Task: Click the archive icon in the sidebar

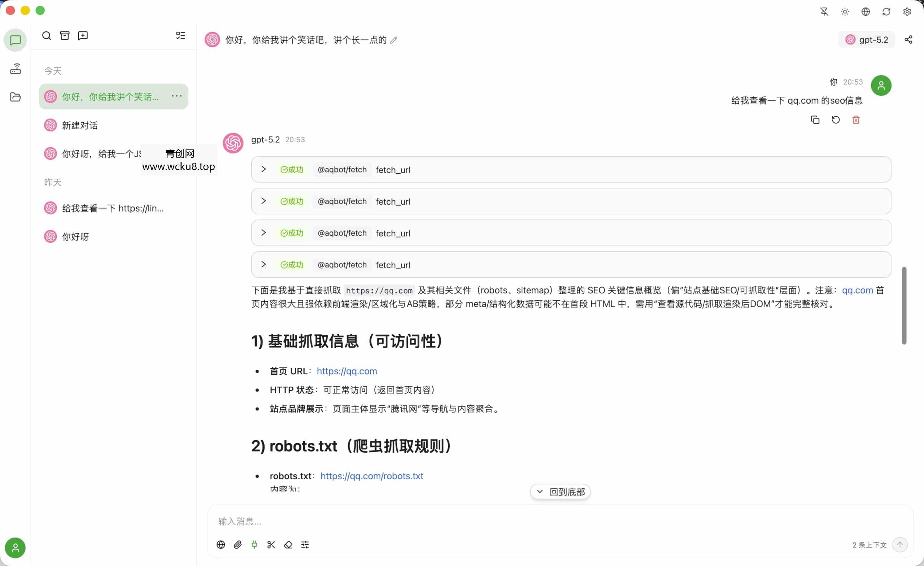Action: 65,36
